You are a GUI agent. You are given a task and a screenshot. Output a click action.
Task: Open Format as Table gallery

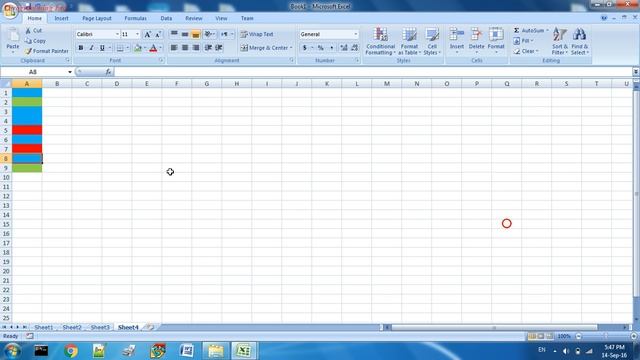[409, 41]
